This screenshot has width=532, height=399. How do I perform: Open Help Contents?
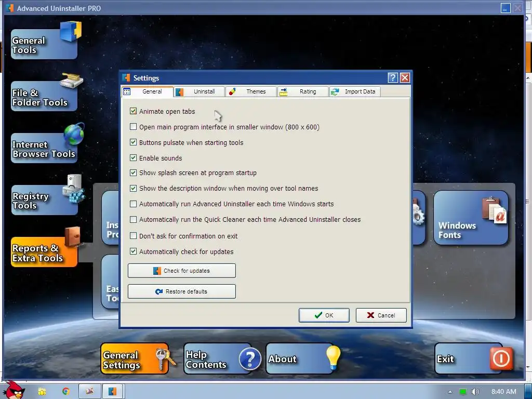click(218, 358)
